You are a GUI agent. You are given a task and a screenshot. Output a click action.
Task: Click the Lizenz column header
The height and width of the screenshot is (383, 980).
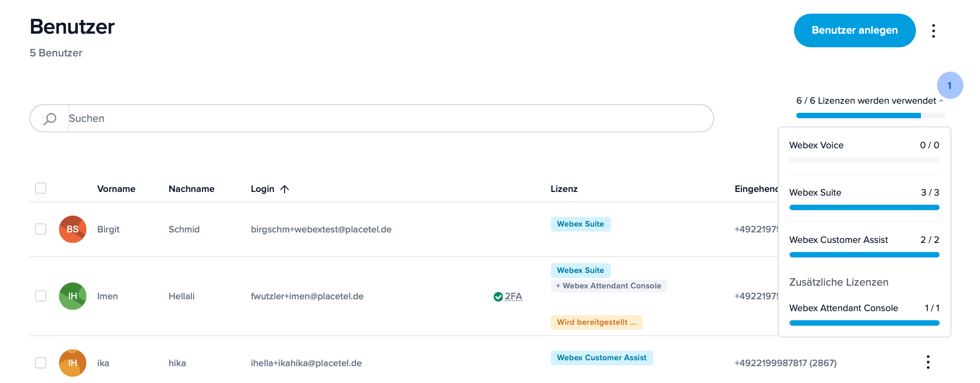[564, 189]
